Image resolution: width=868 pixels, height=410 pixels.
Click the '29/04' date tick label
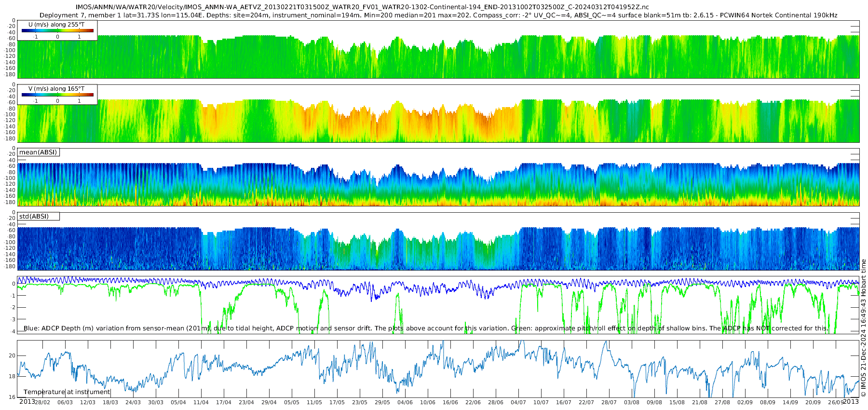(x=269, y=402)
